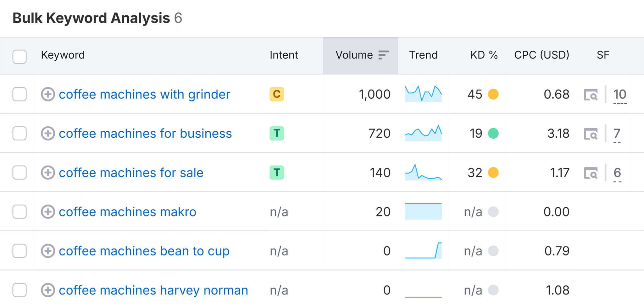
Task: Click green KD dot beside 19
Action: pyautogui.click(x=493, y=133)
